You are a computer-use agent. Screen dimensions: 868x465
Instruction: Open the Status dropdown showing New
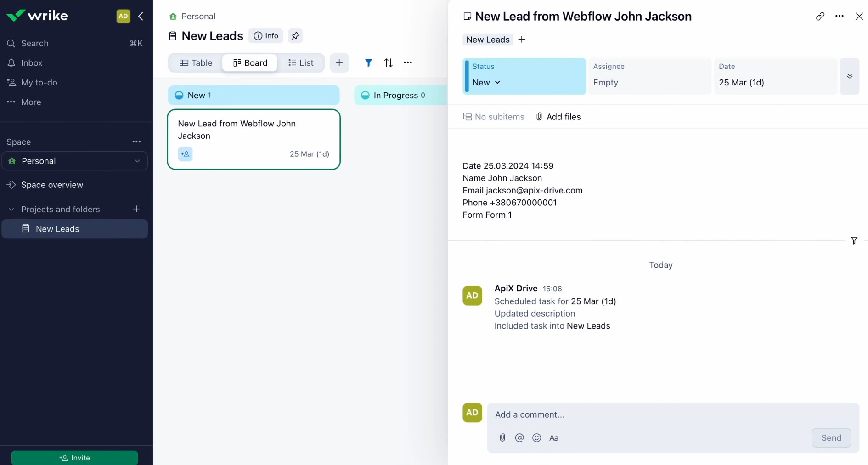click(486, 83)
